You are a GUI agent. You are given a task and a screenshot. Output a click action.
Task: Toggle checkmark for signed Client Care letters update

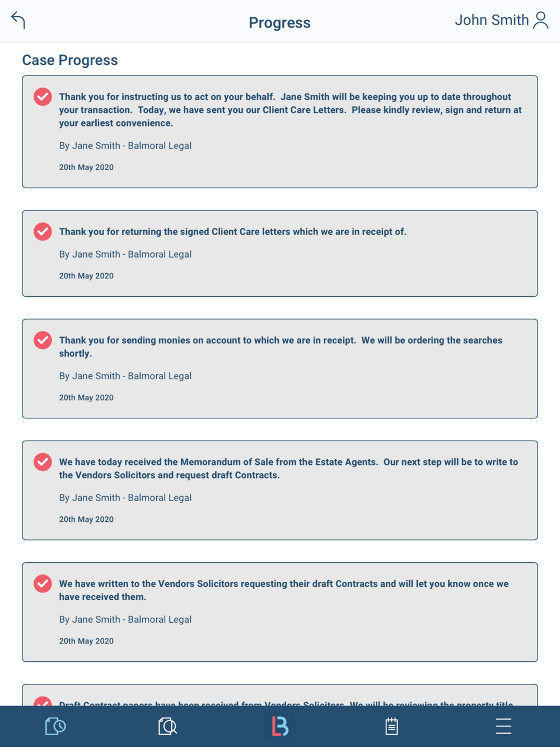tap(43, 232)
